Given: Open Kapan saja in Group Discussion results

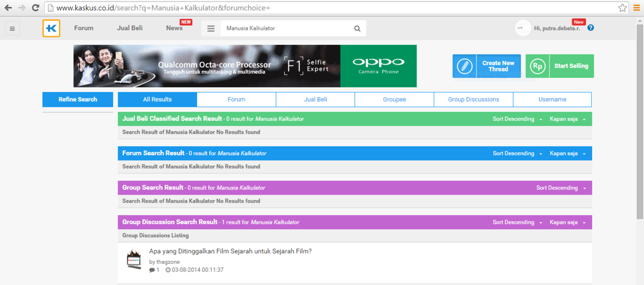Looking at the screenshot, I should [568, 222].
